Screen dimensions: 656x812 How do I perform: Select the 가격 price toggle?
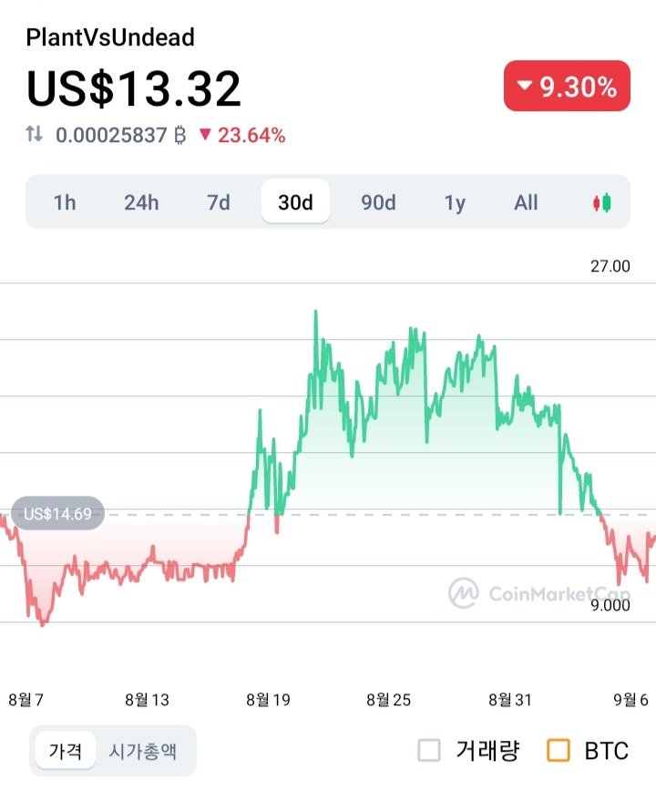click(x=66, y=751)
